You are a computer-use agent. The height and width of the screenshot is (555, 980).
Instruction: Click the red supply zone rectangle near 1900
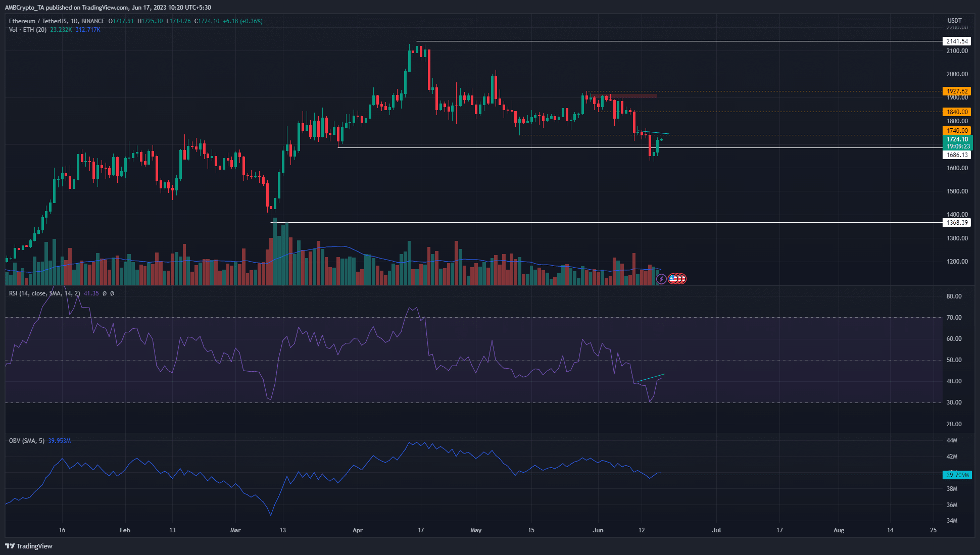624,95
